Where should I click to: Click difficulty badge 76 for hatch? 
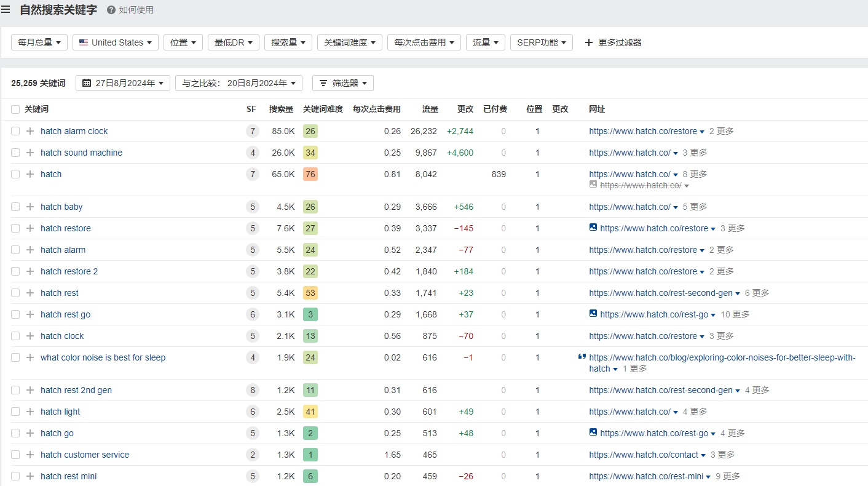pyautogui.click(x=310, y=174)
